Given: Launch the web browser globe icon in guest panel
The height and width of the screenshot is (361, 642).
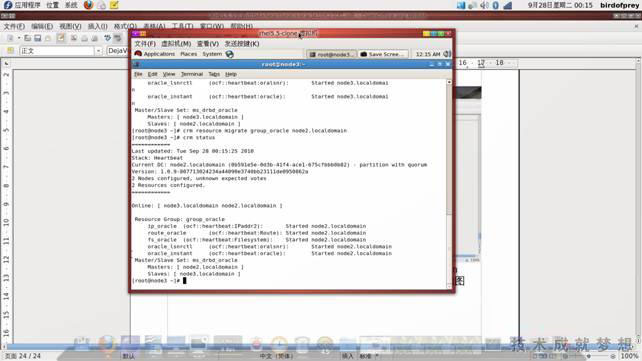Looking at the screenshot, I should pyautogui.click(x=230, y=54).
